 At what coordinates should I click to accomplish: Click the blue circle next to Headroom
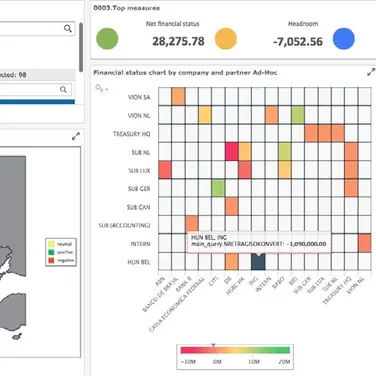344,39
